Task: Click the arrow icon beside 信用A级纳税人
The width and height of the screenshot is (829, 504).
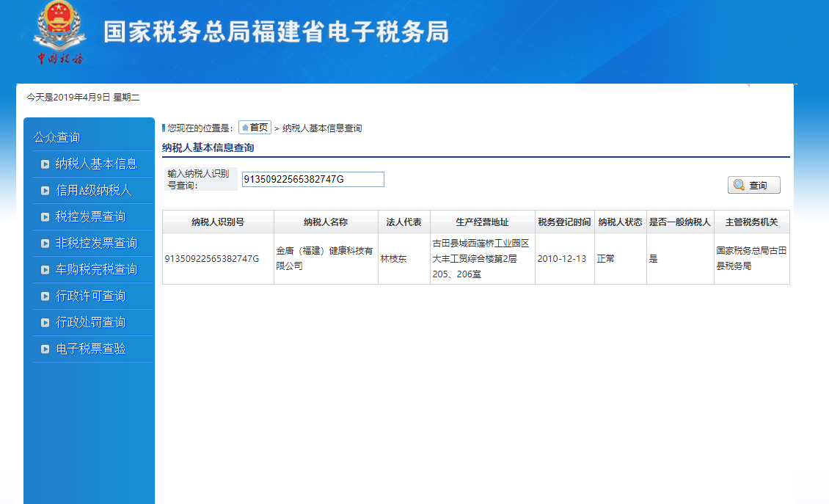Action: 45,191
